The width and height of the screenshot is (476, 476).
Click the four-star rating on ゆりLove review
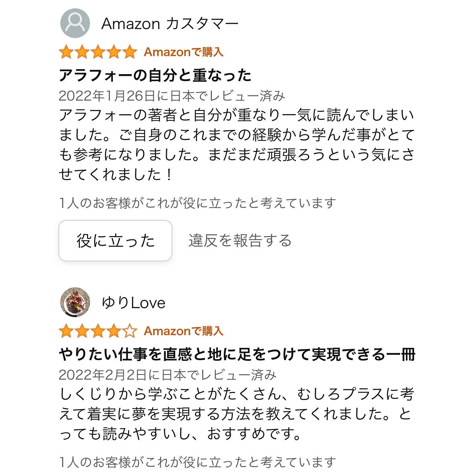coord(98,331)
